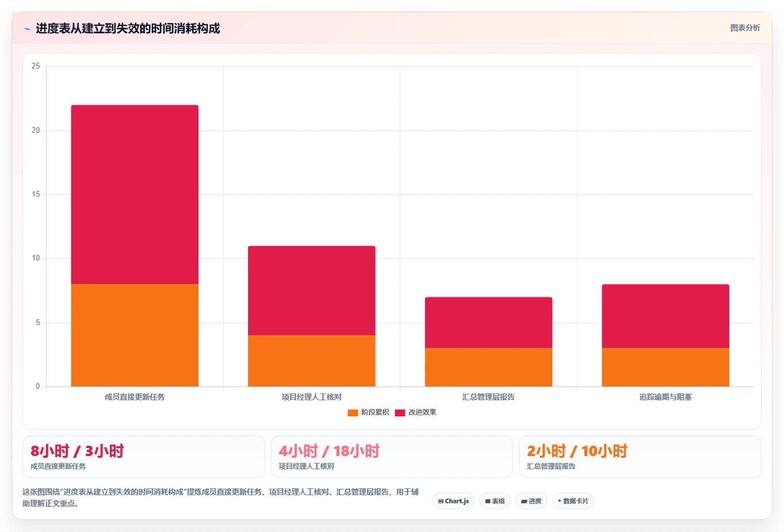The height and width of the screenshot is (532, 784).
Task: Select the 数据卡片 tag pill
Action: coord(573,501)
